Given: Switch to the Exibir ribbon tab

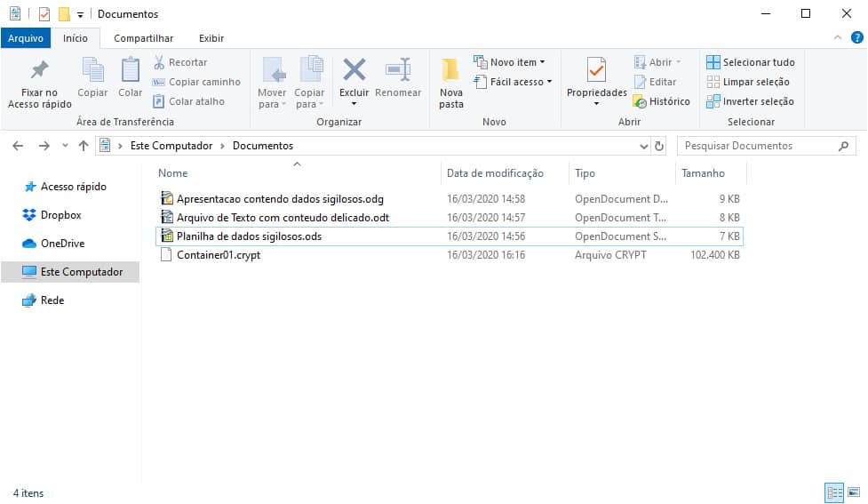Looking at the screenshot, I should pos(211,38).
